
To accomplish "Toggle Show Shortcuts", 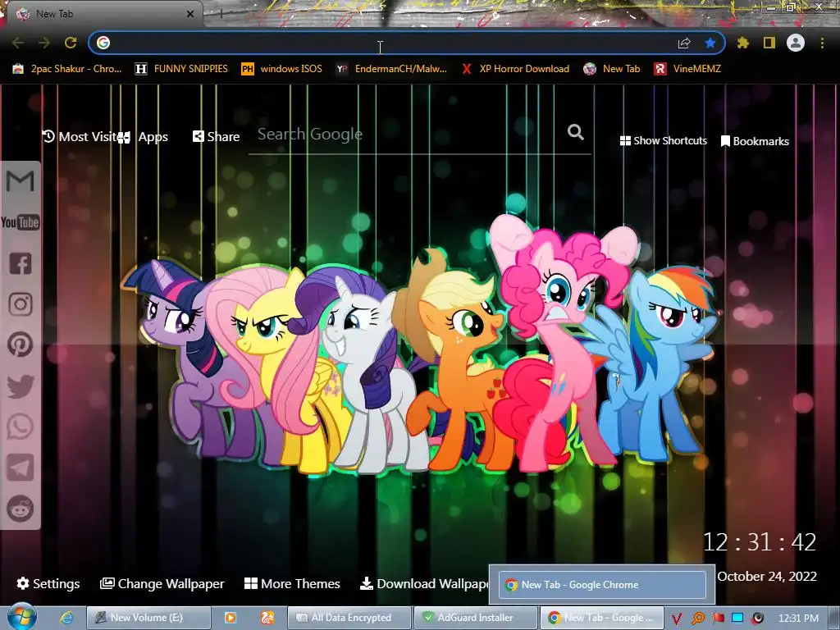I will pyautogui.click(x=663, y=141).
